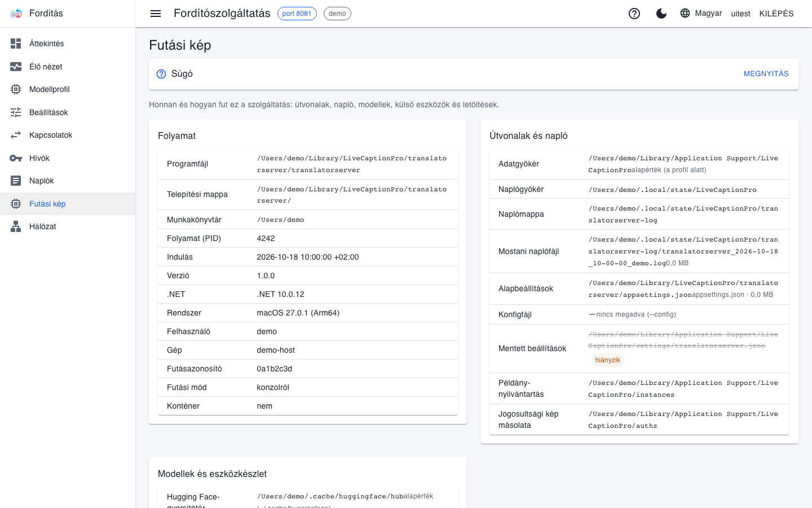Viewport: 812px width, 508px height.
Task: Click the demo-host machine name
Action: [x=276, y=350]
